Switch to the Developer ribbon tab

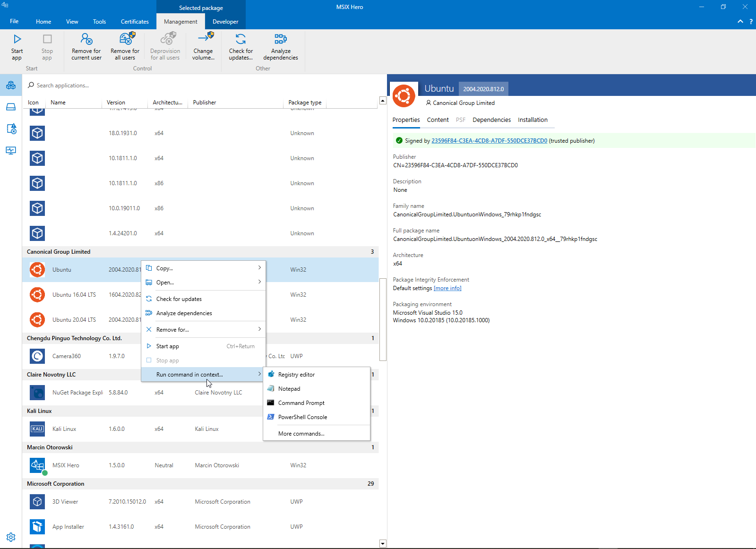225,22
